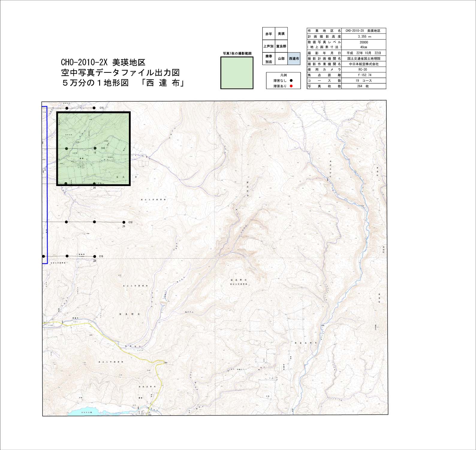Click the 障害あり legend label
The image size is (476, 450).
click(280, 86)
